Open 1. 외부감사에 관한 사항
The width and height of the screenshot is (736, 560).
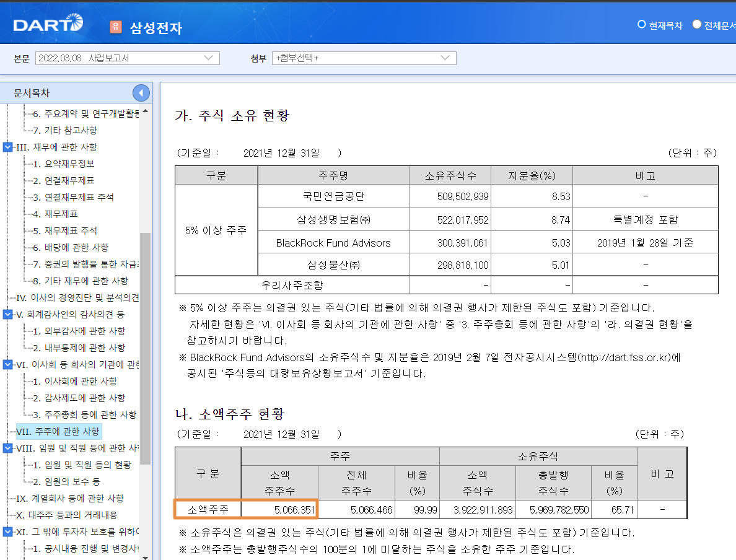tap(79, 331)
